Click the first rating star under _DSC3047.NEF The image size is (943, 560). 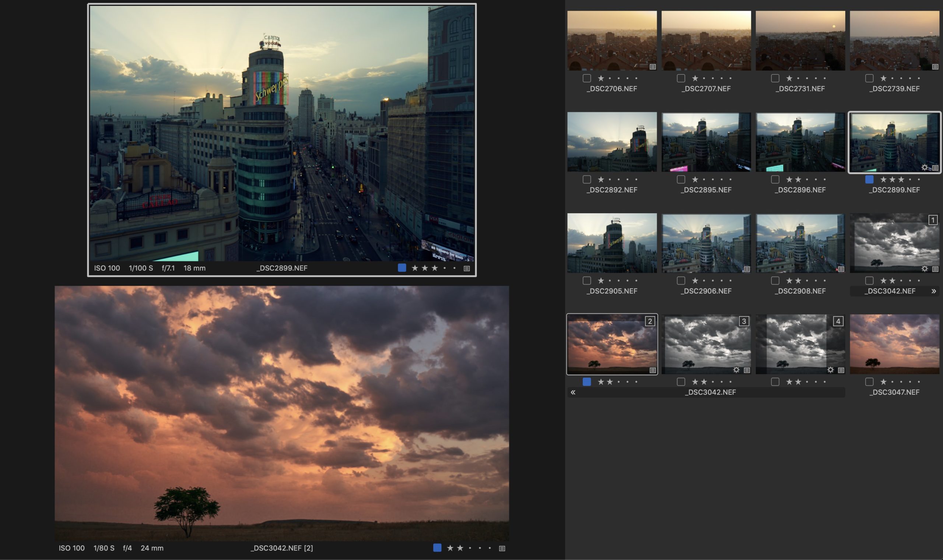[883, 381]
